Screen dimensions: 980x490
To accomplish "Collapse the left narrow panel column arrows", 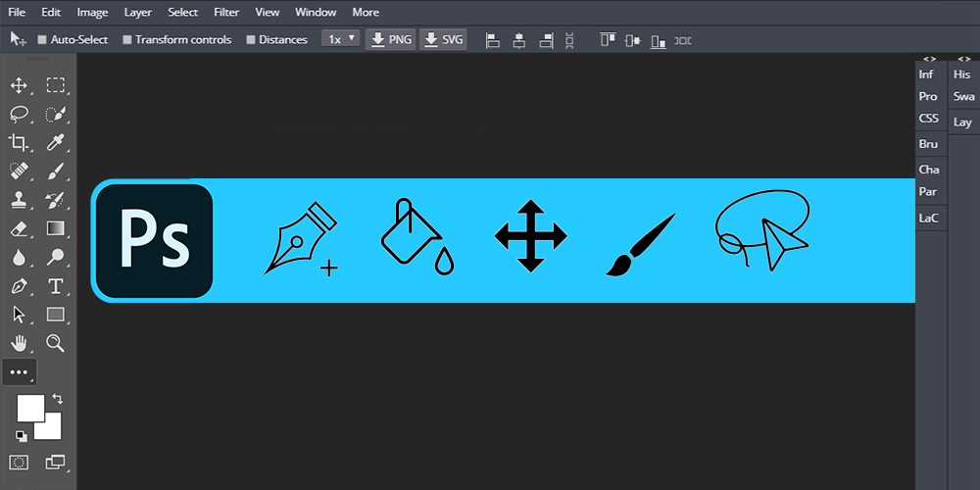I will tap(930, 58).
